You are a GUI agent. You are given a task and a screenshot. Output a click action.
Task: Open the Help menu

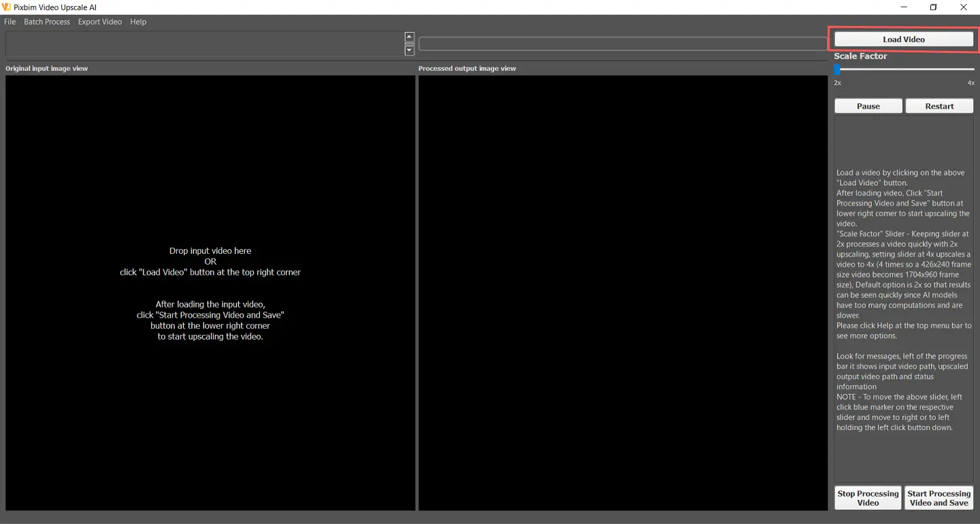[x=138, y=22]
